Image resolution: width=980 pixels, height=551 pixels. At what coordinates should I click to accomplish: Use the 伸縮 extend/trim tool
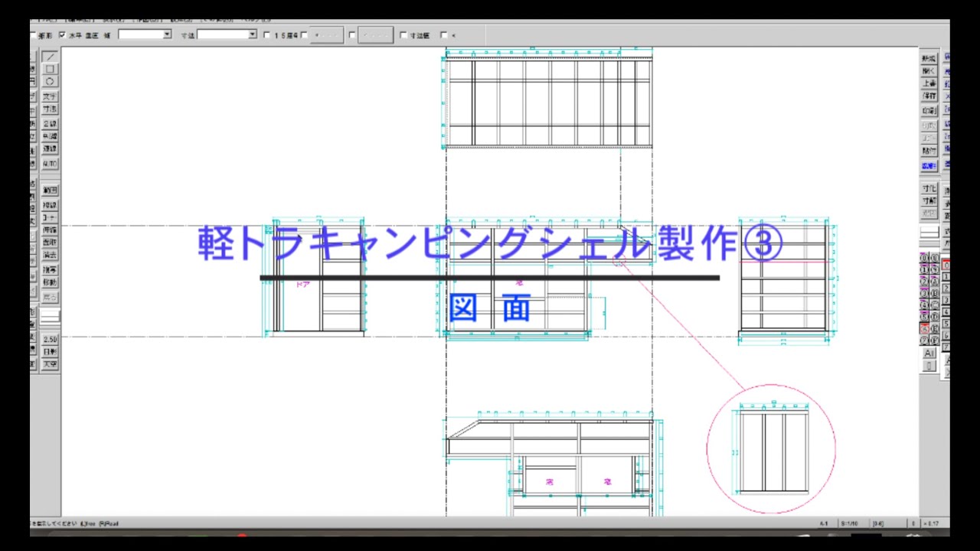pyautogui.click(x=50, y=230)
